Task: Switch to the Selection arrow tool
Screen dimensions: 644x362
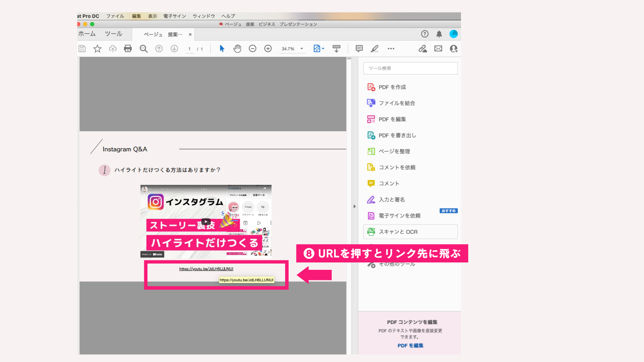Action: click(x=222, y=49)
